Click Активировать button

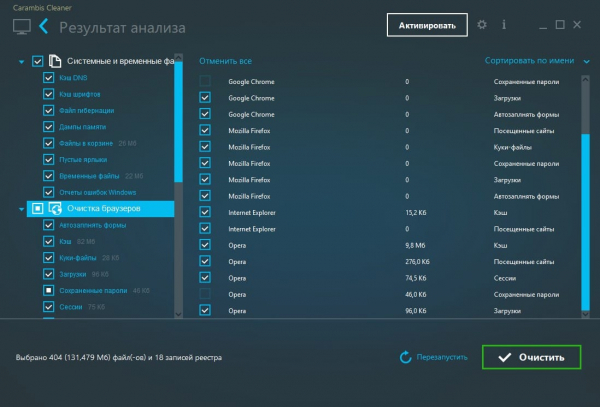pos(427,25)
